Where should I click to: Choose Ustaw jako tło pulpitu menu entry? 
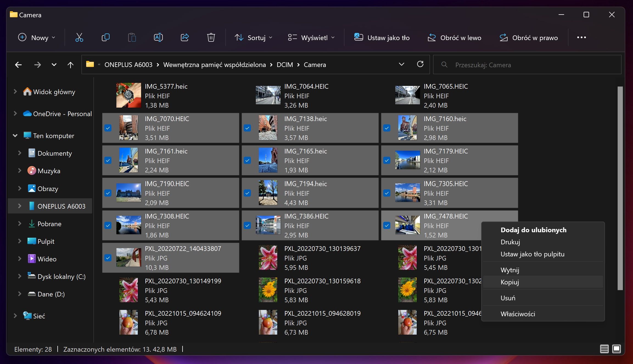pos(543,254)
